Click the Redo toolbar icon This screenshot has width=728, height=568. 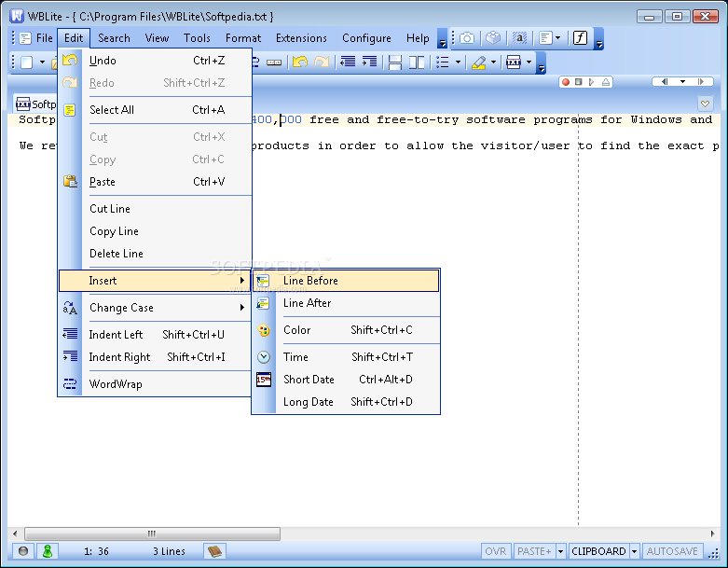click(322, 62)
